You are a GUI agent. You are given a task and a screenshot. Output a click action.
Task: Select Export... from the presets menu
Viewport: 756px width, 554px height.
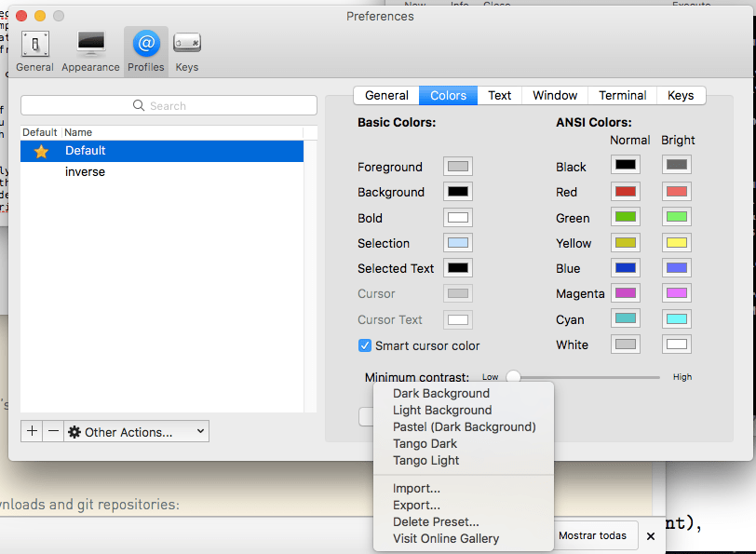pyautogui.click(x=416, y=505)
